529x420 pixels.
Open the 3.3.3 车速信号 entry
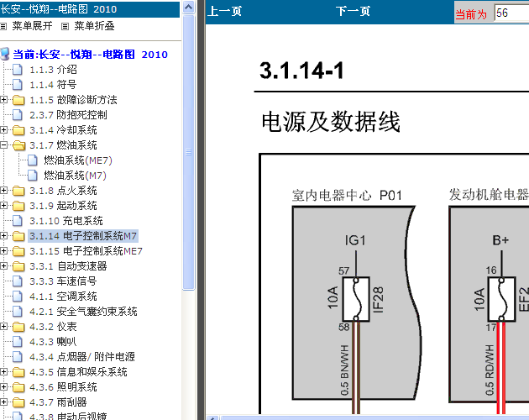pos(63,281)
